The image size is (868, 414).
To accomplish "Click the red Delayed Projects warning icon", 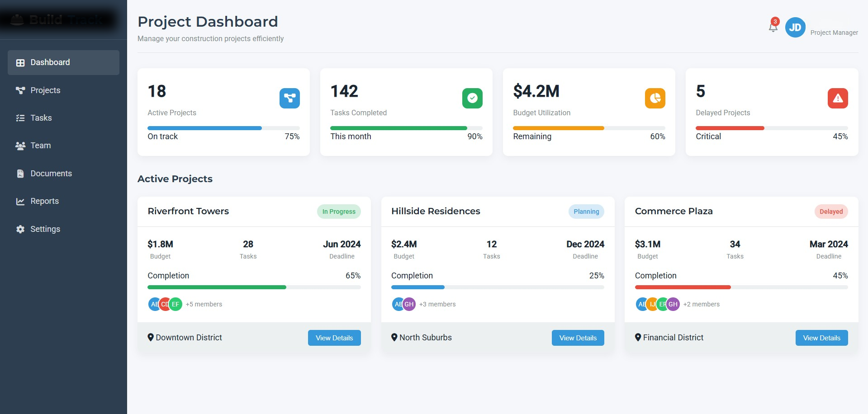I will coord(838,98).
